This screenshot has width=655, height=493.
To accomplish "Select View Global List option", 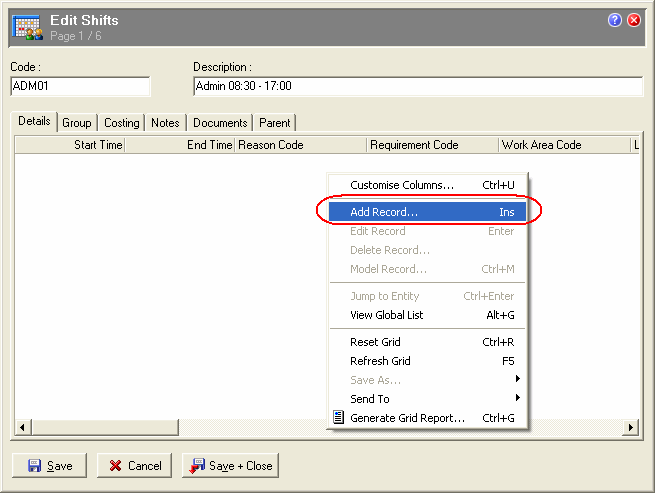I will coord(428,315).
